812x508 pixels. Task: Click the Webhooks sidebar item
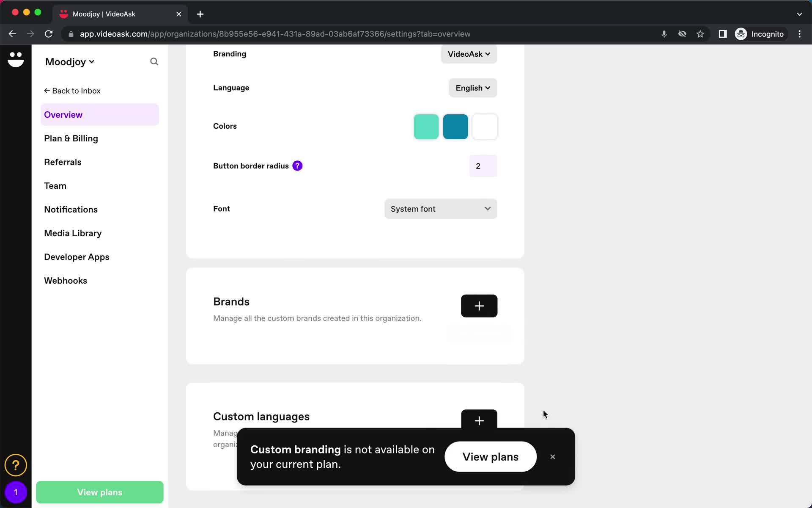[x=66, y=280]
